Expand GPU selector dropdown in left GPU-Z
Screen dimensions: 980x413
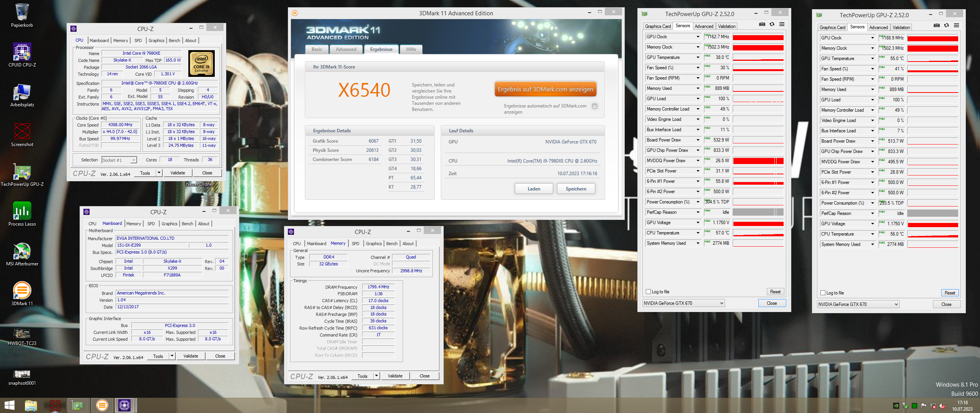pyautogui.click(x=722, y=303)
